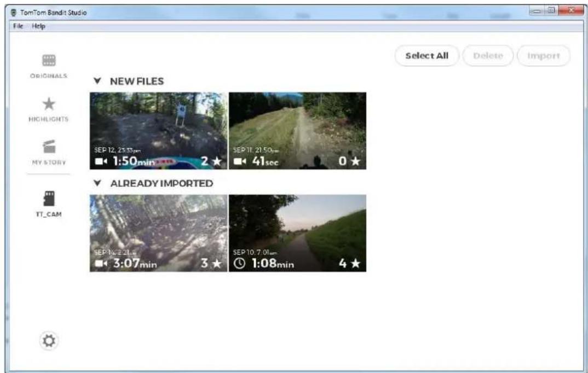Maximize the Bandit Studio window

[551, 11]
